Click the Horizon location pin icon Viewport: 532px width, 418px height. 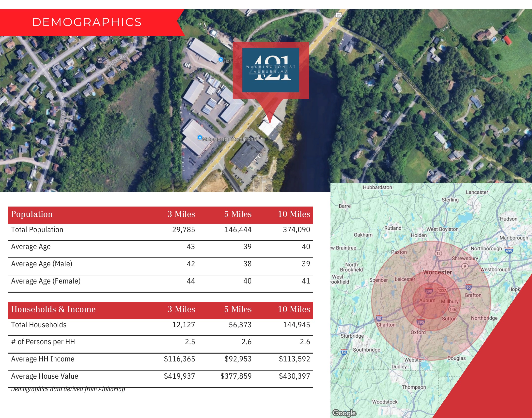click(221, 60)
